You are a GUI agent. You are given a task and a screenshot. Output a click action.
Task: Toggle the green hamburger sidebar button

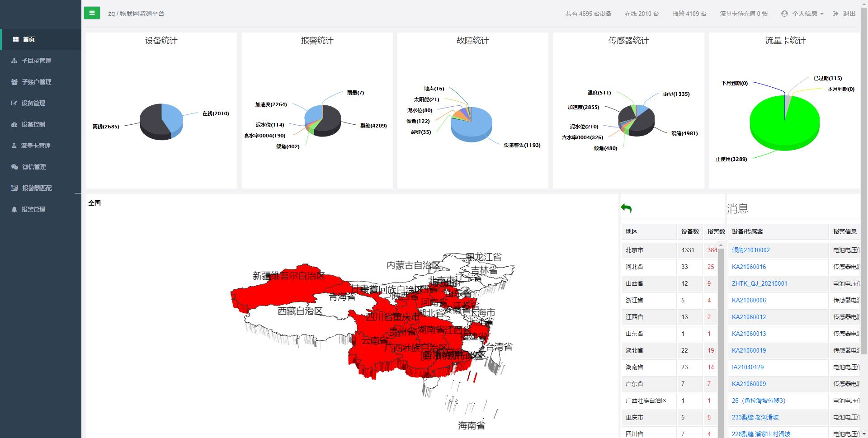click(x=92, y=13)
